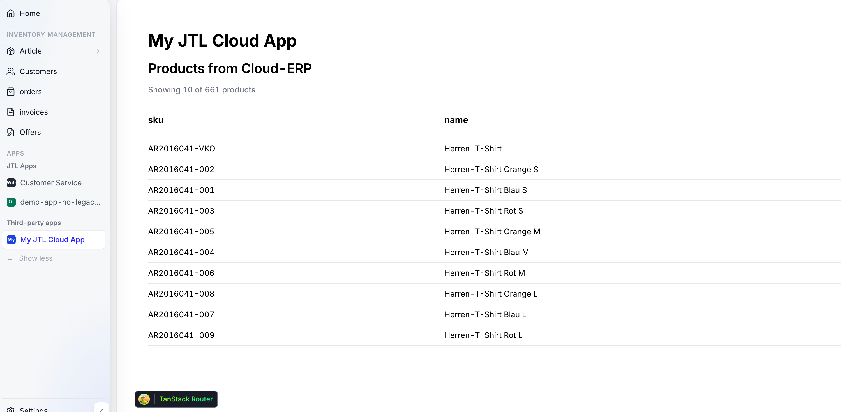Click the Customer Service app badge icon
868x412 pixels.
pyautogui.click(x=11, y=182)
